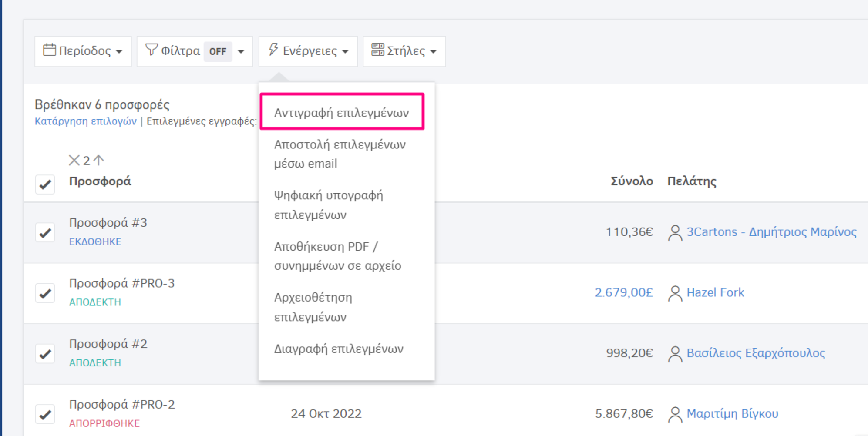Image resolution: width=868 pixels, height=436 pixels.
Task: Collapse the Ενέργειες dropdown menu
Action: point(308,51)
